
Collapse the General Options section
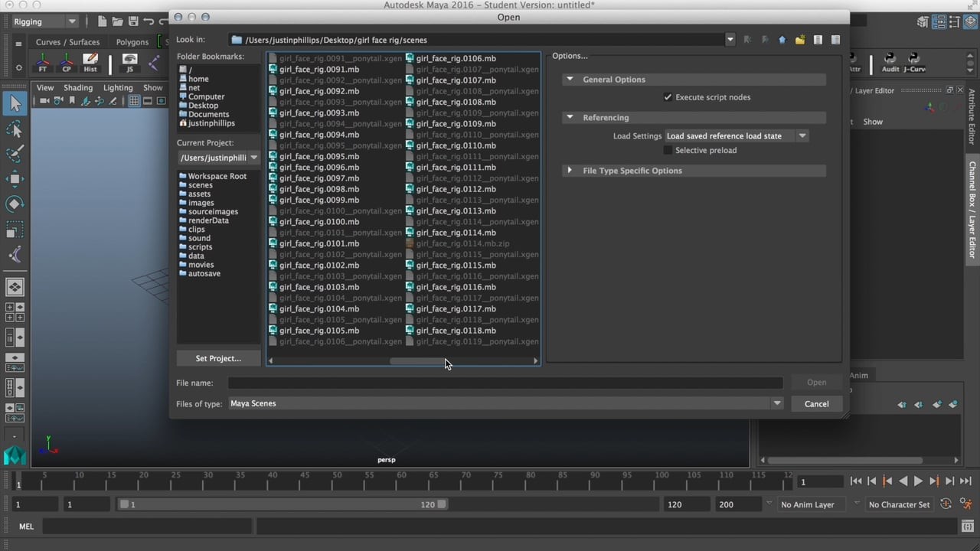570,79
